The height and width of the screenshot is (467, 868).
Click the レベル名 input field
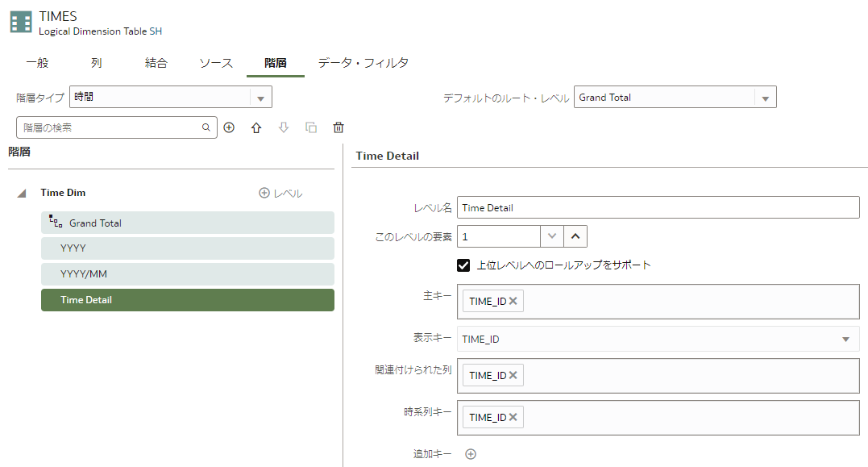[x=658, y=208]
